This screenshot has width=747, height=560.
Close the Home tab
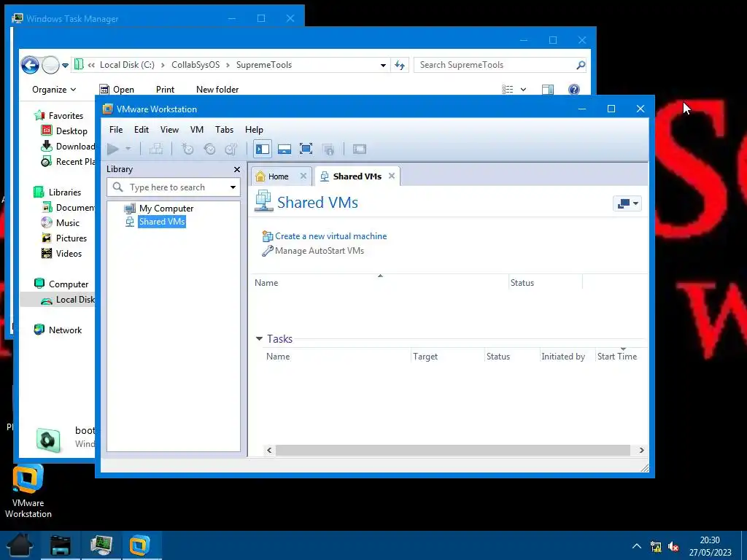303,176
